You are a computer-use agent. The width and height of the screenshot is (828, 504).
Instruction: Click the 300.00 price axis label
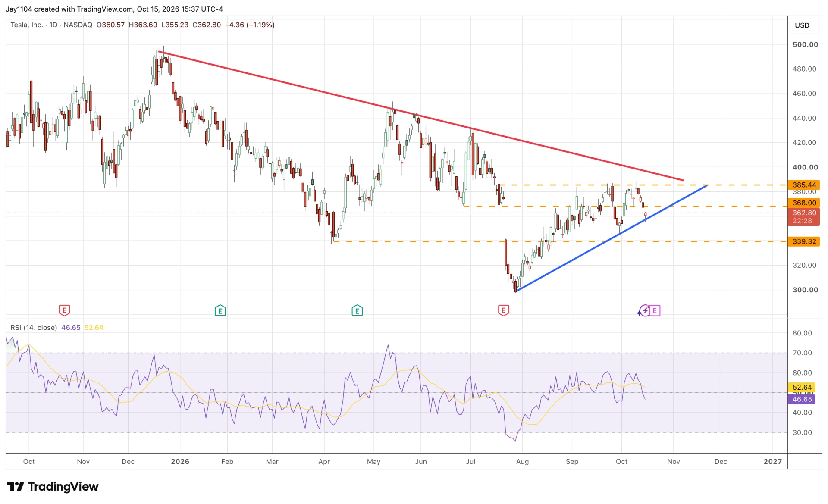pos(805,290)
